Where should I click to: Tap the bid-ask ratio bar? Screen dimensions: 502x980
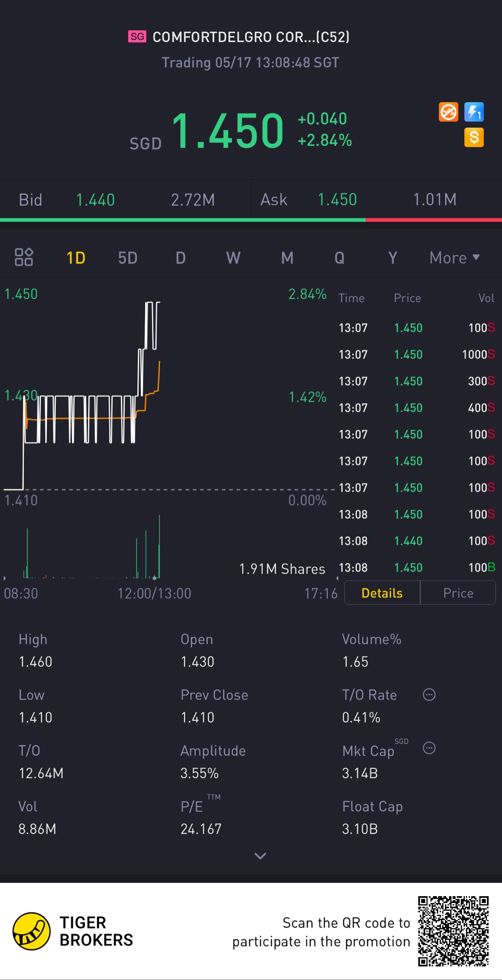pyautogui.click(x=251, y=220)
